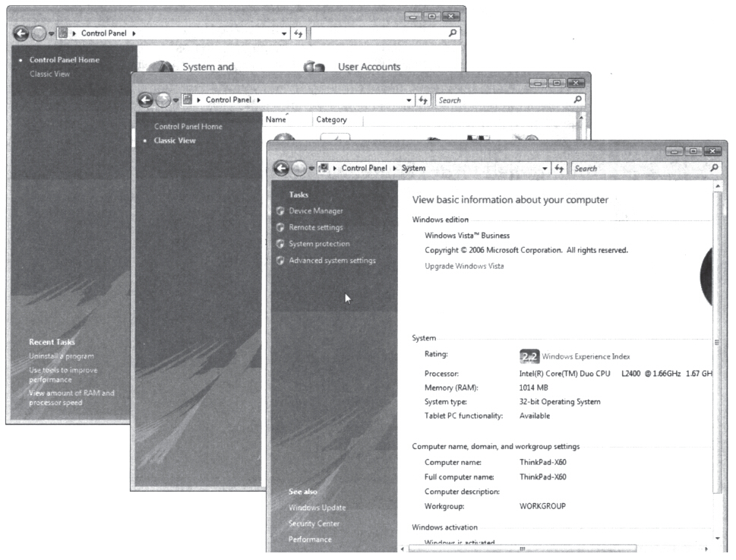Open System protection task link
Viewport: 736px width, 560px height.
point(319,244)
